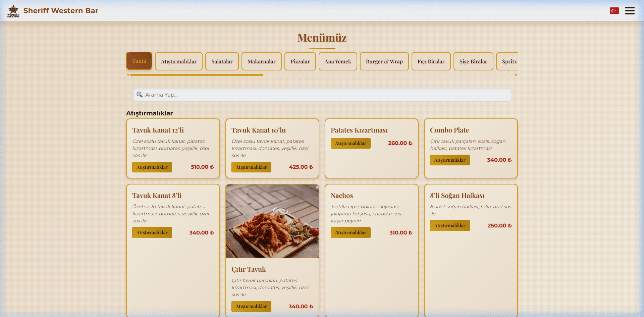Viewport: 644px width, 317px height.
Task: Open the Patates Kızartması item title
Action: coord(359,130)
